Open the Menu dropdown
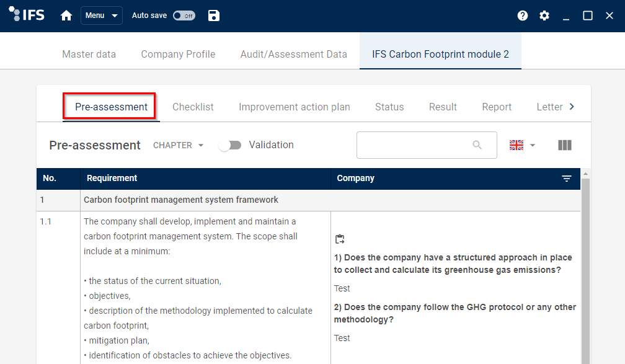 [x=101, y=16]
